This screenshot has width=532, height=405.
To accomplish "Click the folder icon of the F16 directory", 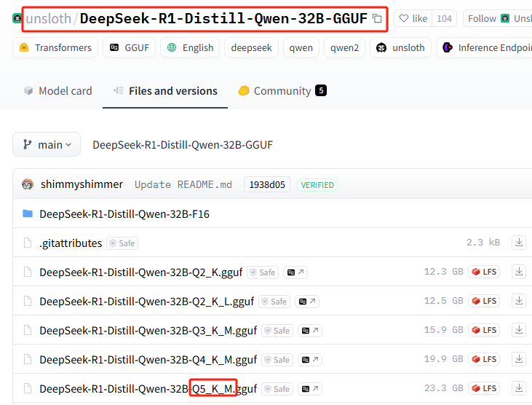I will tap(28, 213).
